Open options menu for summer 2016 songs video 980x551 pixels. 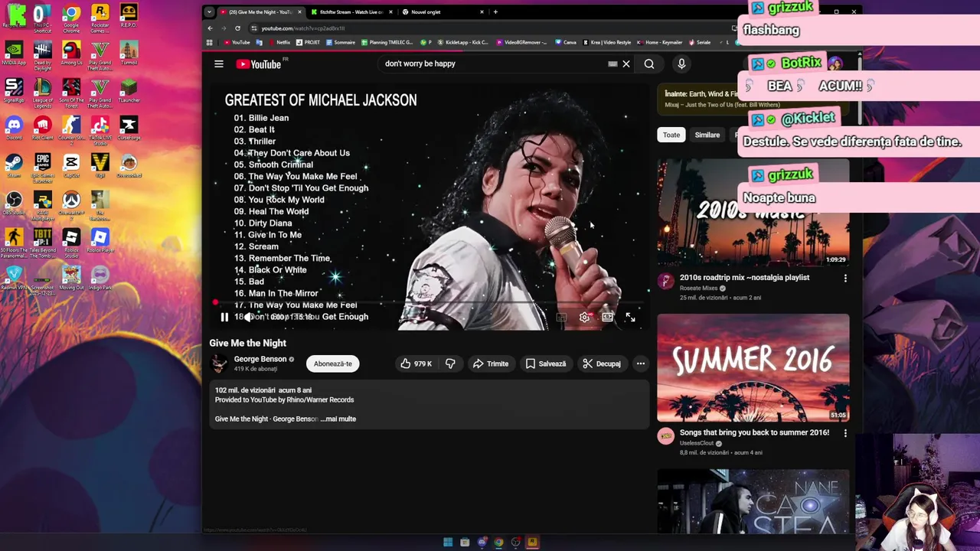[x=845, y=433]
